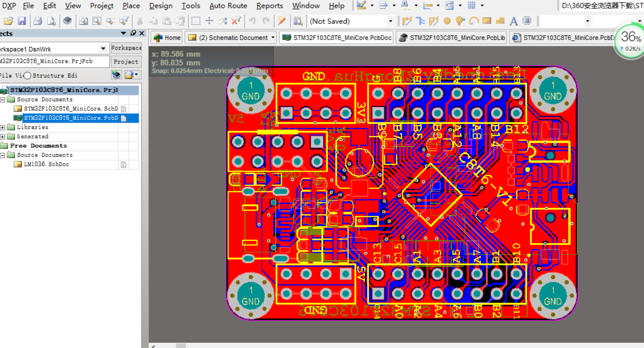The image size is (644, 348).
Task: Select the Place Component tool
Action: 527,21
